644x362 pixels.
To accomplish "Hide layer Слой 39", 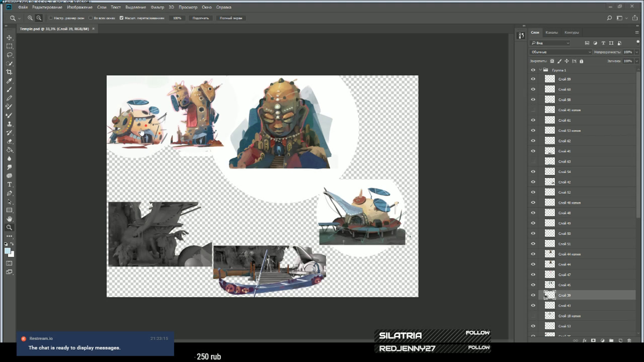I will pos(533,295).
